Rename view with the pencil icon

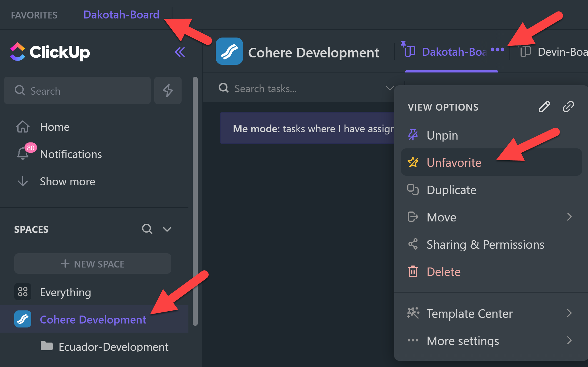point(544,107)
